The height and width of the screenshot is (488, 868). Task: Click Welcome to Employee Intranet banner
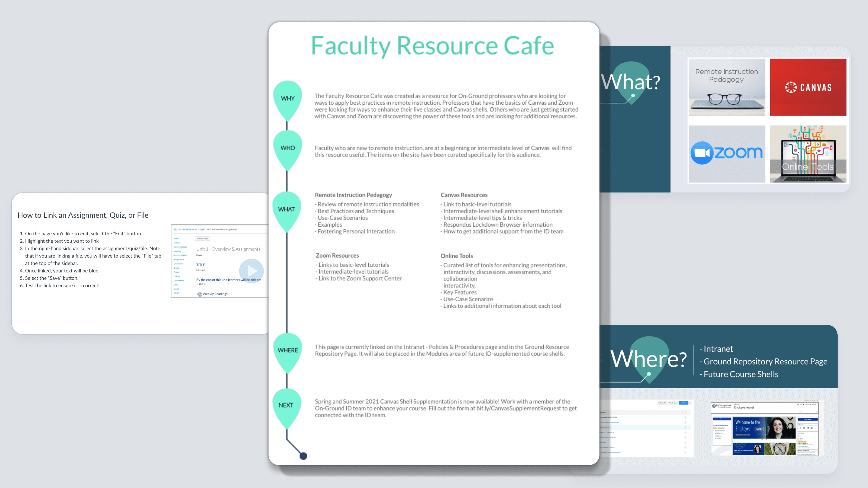click(764, 428)
